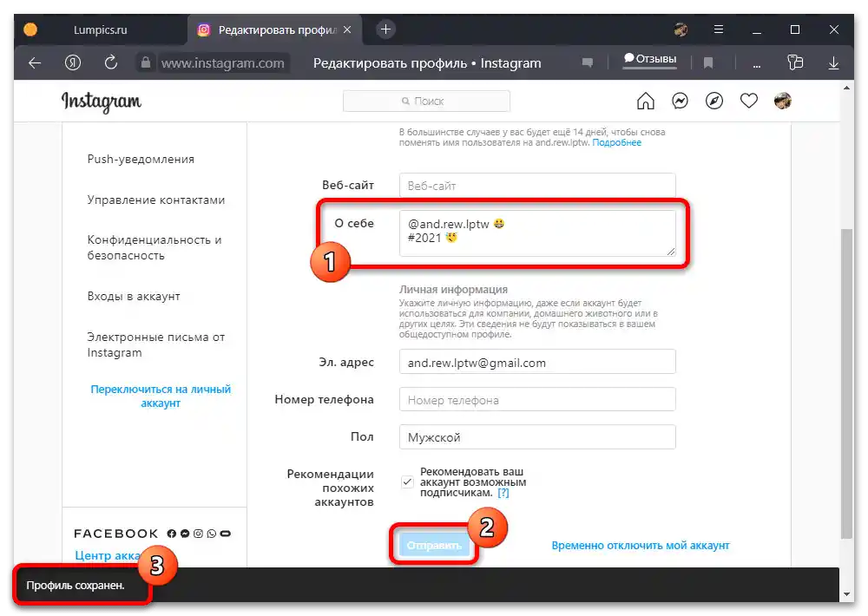Toggle recommend account to followers checkbox
868x616 pixels.
coord(407,482)
